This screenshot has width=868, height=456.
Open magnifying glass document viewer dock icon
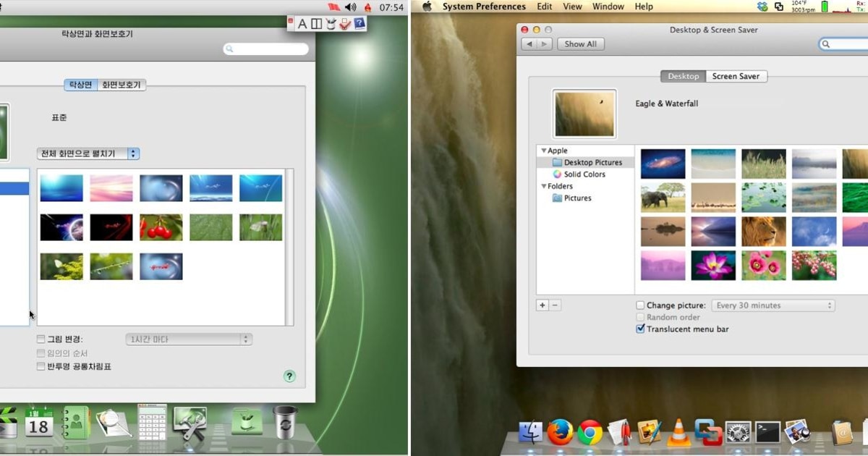[114, 423]
